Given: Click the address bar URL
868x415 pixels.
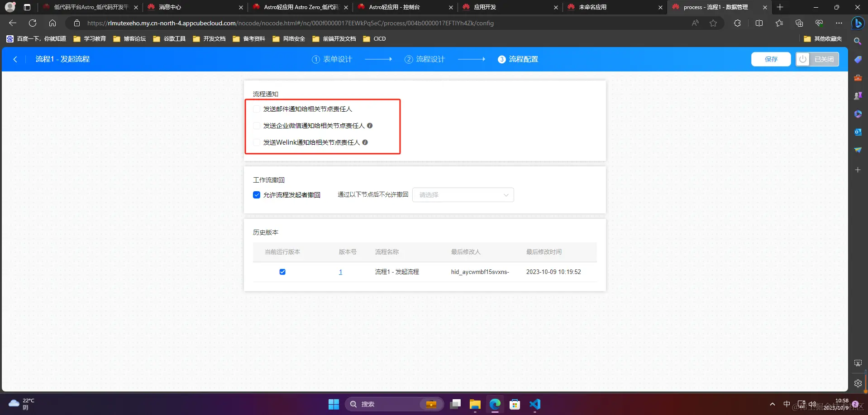Looking at the screenshot, I should coord(290,23).
